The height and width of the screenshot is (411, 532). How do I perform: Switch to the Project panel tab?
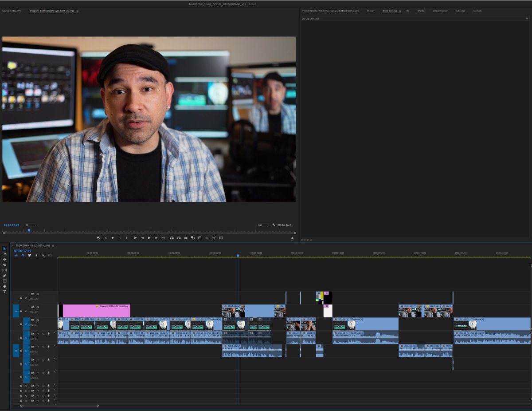pyautogui.click(x=330, y=11)
